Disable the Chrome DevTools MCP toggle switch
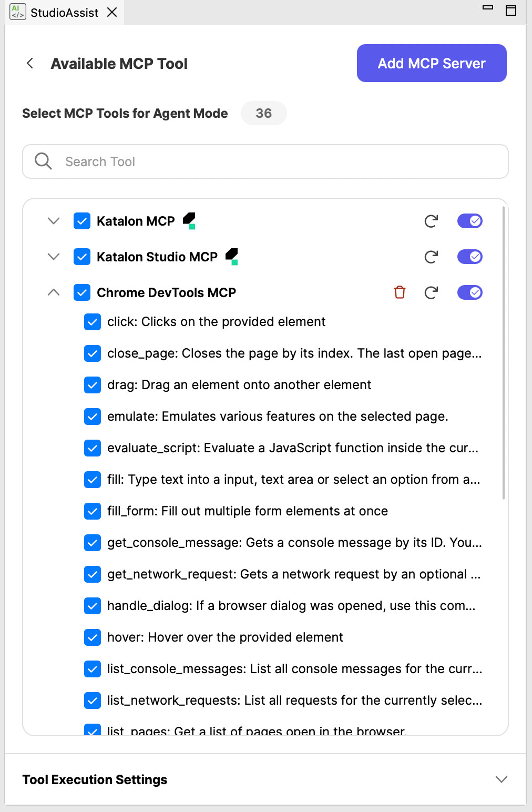The height and width of the screenshot is (812, 532). (x=469, y=292)
